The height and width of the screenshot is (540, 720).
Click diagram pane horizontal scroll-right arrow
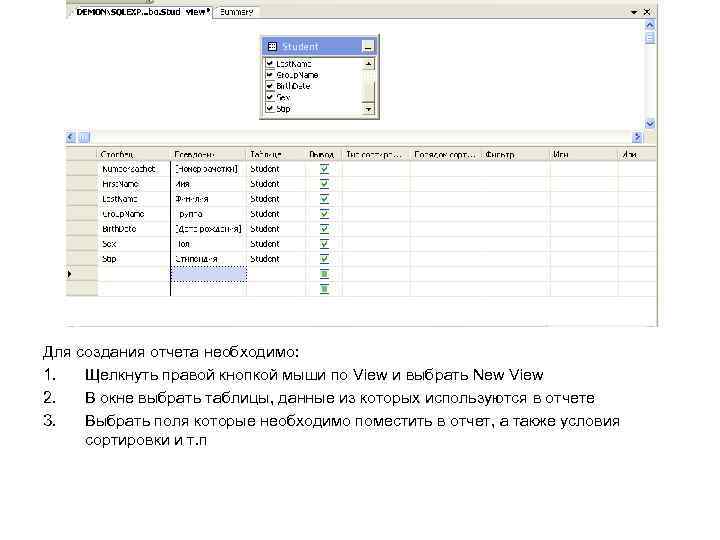click(636, 137)
